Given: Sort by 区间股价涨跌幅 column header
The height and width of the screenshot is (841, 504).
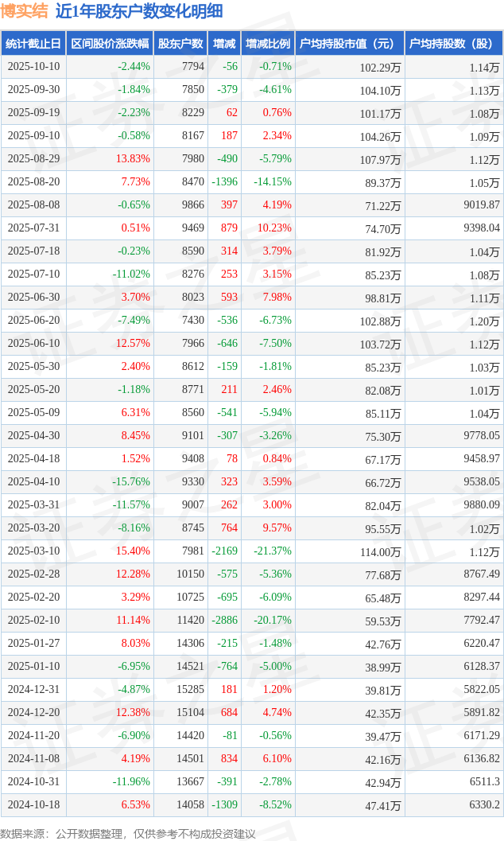Looking at the screenshot, I should point(110,44).
